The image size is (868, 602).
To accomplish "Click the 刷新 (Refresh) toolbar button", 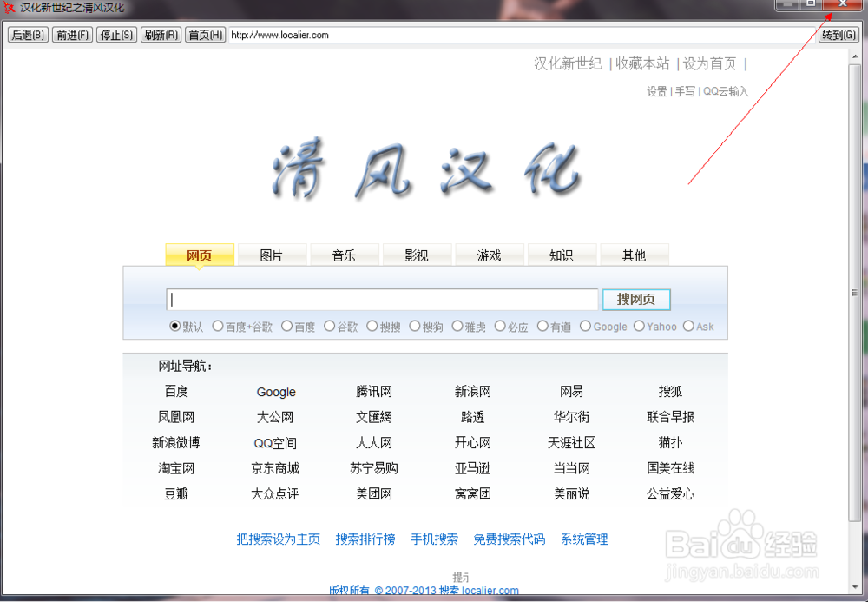I will (x=160, y=35).
